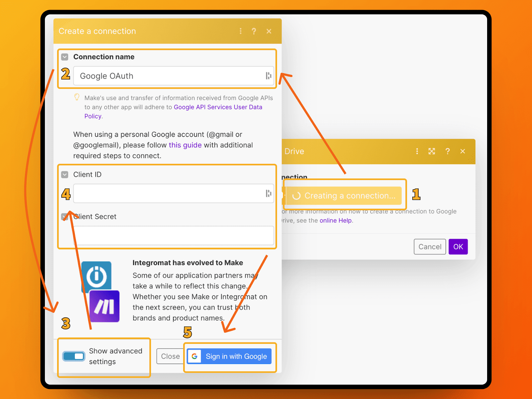
Task: Expand the Drive dialog to fullscreen
Action: point(432,151)
